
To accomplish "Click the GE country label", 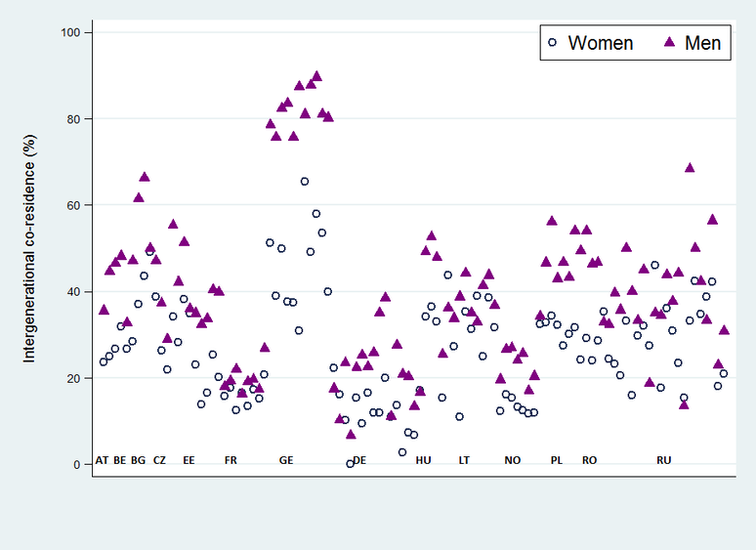I will point(286,460).
